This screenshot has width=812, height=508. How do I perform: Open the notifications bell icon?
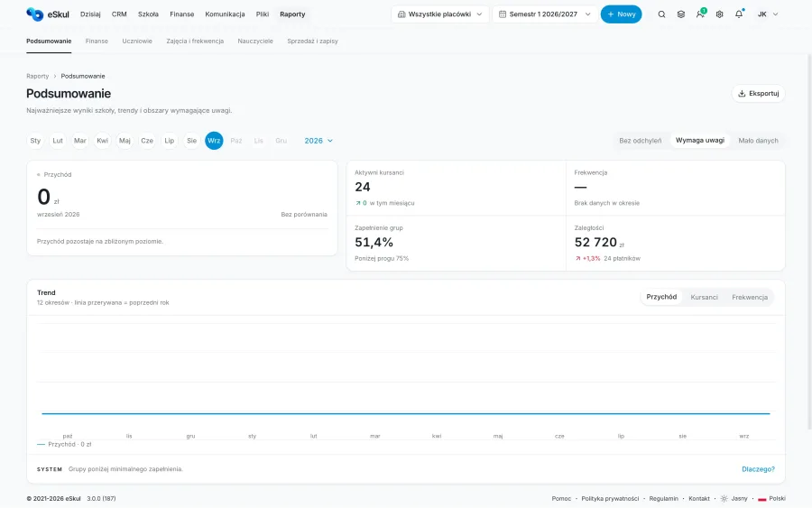pyautogui.click(x=739, y=14)
